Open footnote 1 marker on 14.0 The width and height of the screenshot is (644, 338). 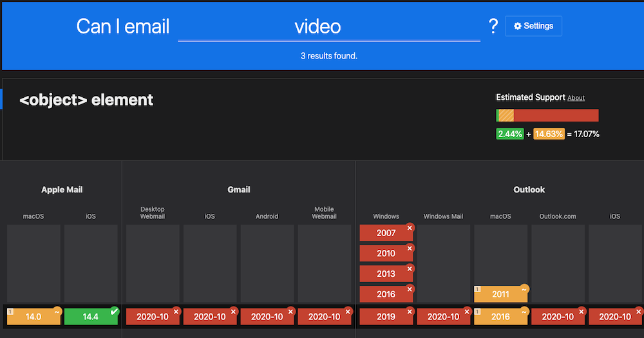[x=10, y=312]
